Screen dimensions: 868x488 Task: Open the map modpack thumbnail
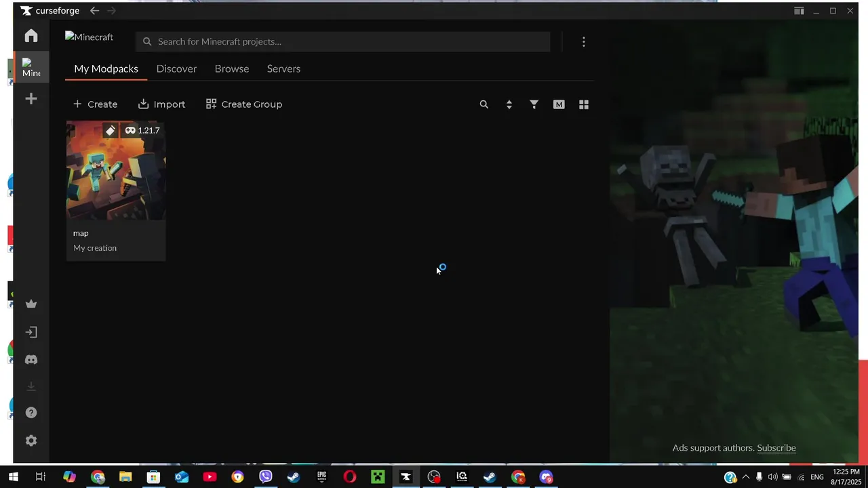click(116, 171)
